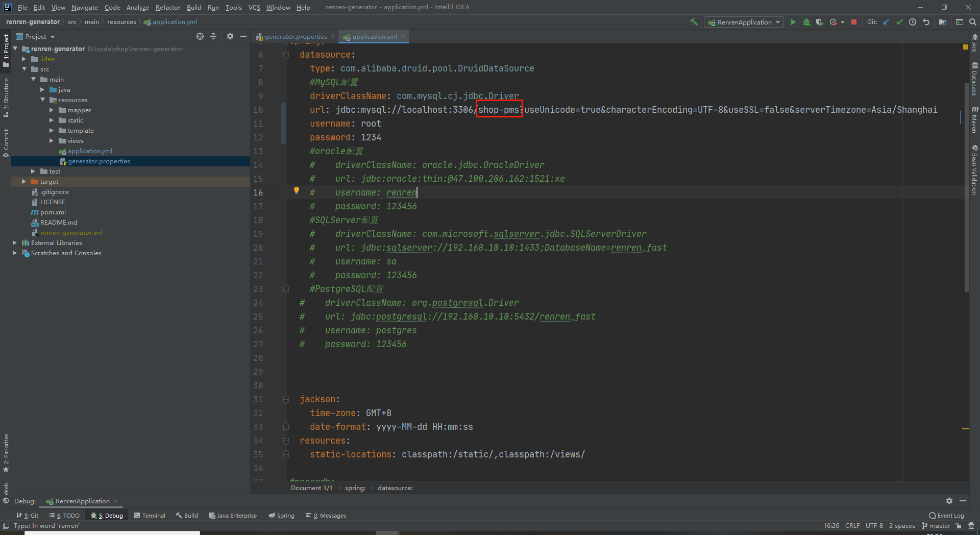Change CRLF line separator in status bar
Viewport: 980px width, 535px height.
point(852,526)
